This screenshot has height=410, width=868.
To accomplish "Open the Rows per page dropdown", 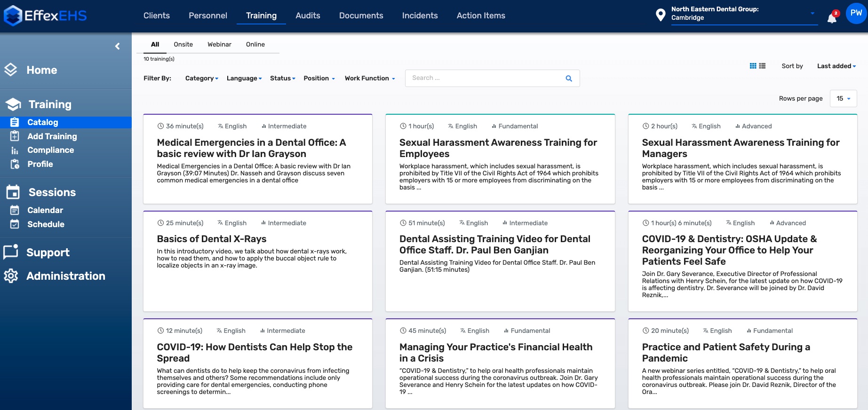I will (844, 99).
